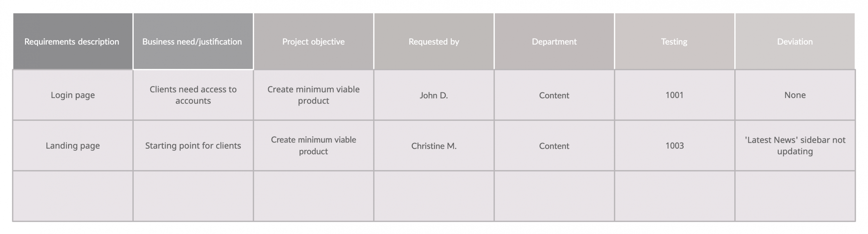Click the Content cell in Christine M. row
This screenshot has height=234, width=868.
[x=554, y=146]
